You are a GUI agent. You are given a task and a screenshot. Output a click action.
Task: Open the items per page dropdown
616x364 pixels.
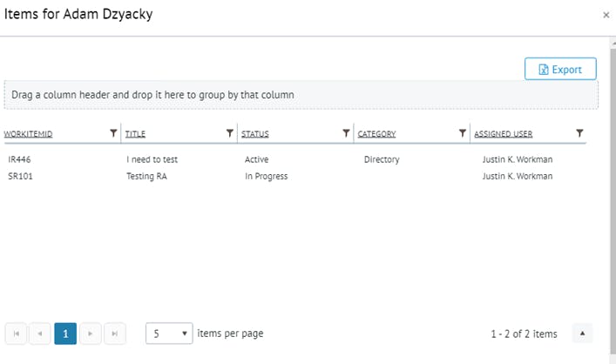(169, 334)
